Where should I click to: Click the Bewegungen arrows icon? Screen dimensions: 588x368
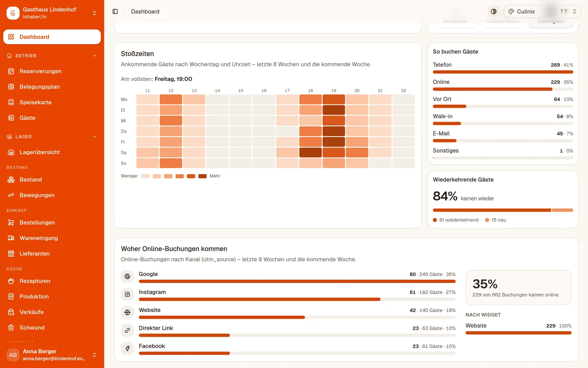pos(11,195)
